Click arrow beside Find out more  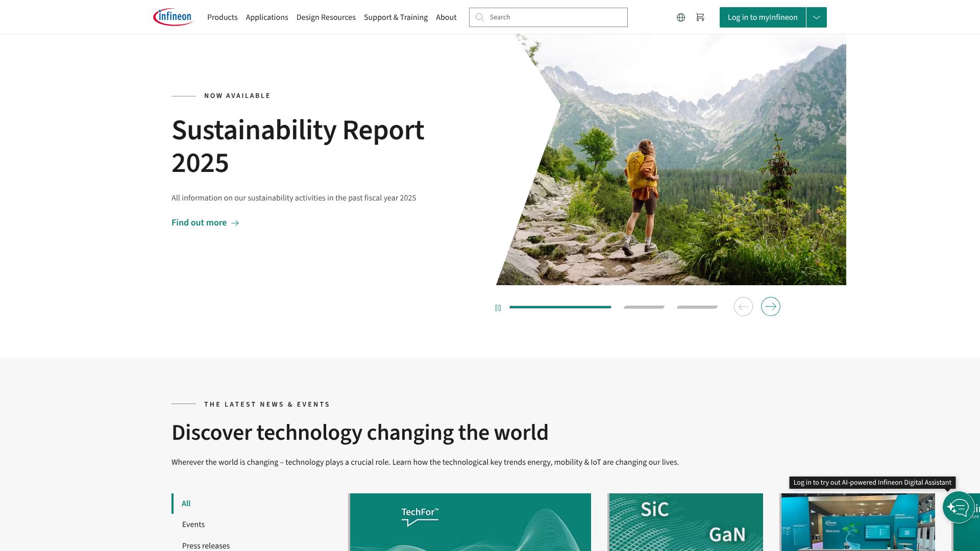[x=235, y=223]
